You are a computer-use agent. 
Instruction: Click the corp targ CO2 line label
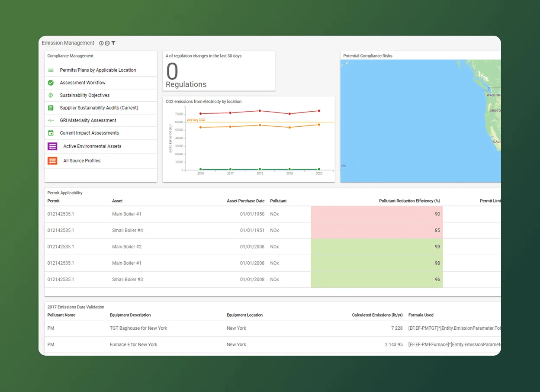coord(196,119)
